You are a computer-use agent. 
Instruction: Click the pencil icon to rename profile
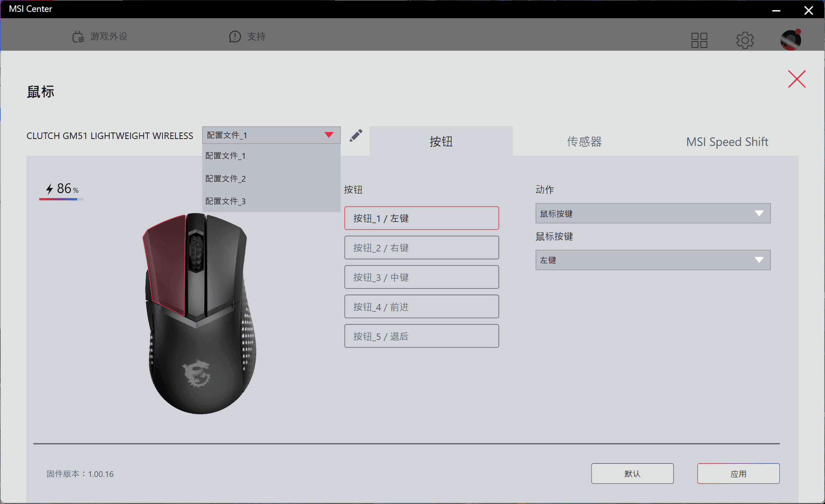tap(356, 135)
